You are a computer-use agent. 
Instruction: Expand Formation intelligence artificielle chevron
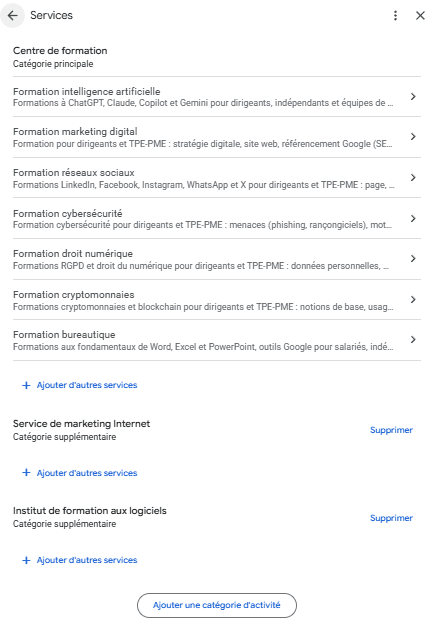(413, 96)
